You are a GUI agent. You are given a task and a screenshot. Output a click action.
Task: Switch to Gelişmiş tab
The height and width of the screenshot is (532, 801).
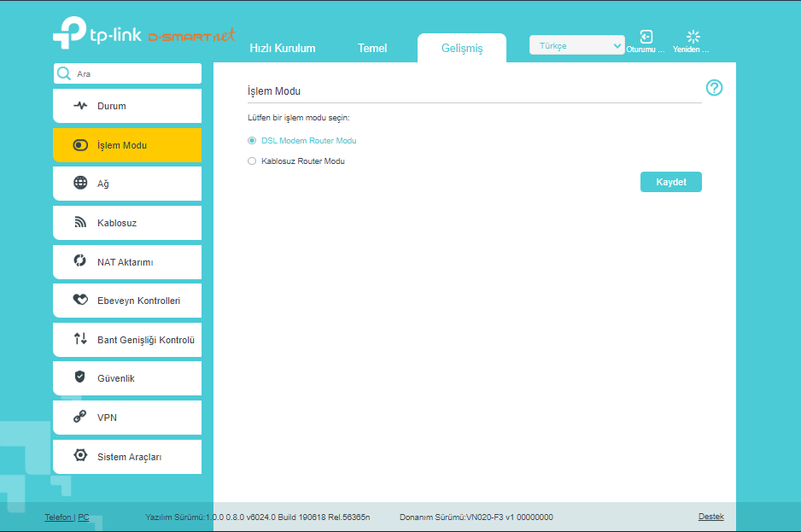[462, 48]
